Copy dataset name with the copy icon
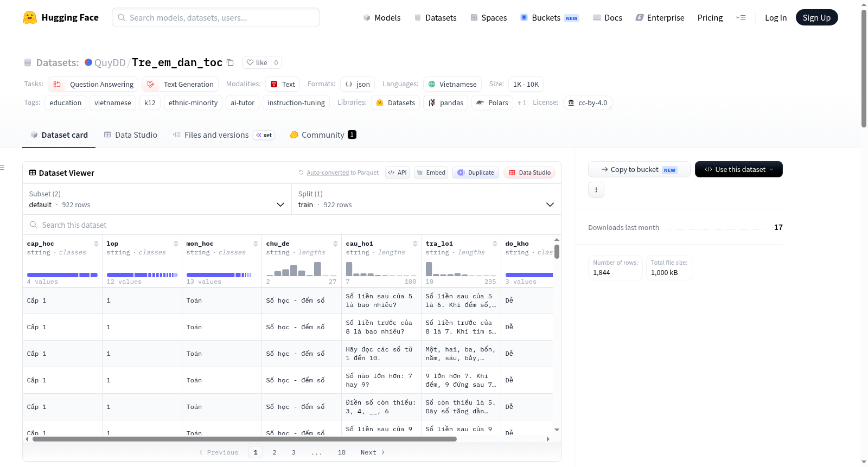The height and width of the screenshot is (467, 868). tap(230, 62)
